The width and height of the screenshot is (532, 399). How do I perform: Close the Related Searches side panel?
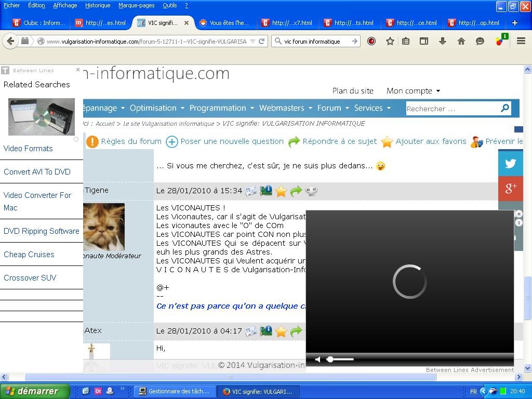point(78,70)
